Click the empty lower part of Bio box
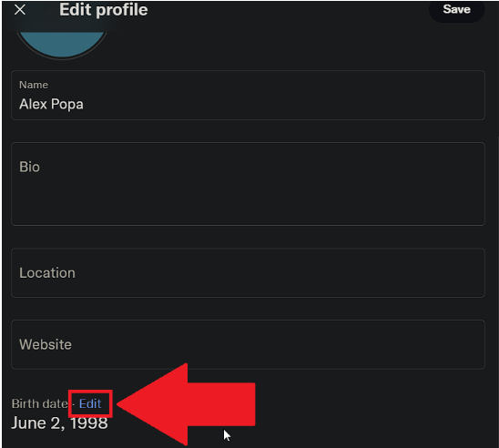Viewport: 499px width, 448px height. [248, 204]
